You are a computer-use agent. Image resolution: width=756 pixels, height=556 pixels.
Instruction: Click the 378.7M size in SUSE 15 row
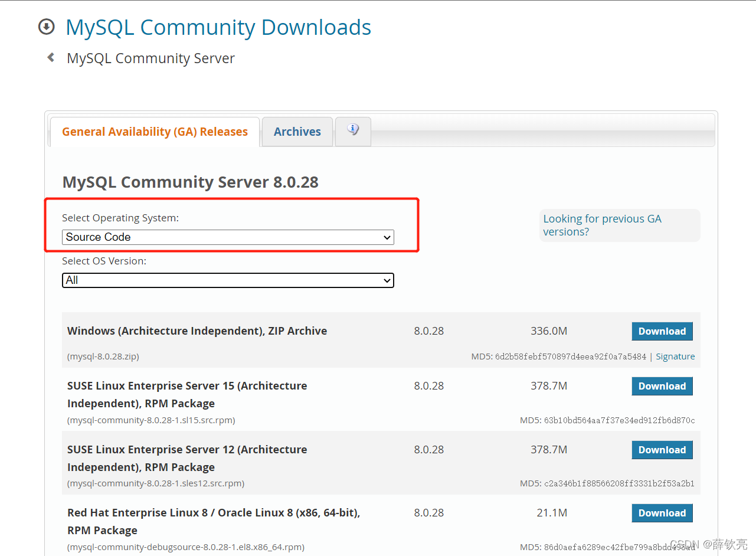coord(549,386)
